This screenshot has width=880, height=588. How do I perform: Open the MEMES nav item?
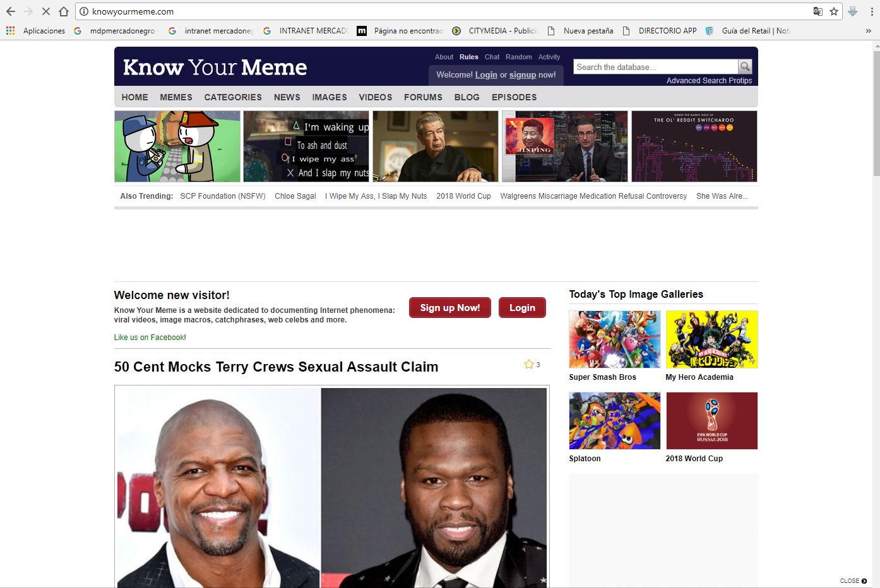(176, 97)
